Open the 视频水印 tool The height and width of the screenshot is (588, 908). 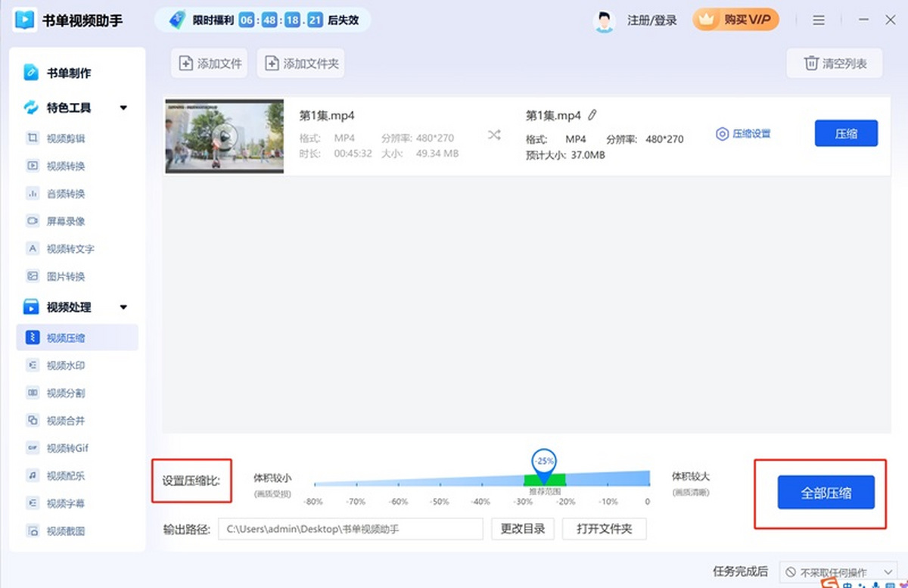tap(56, 366)
